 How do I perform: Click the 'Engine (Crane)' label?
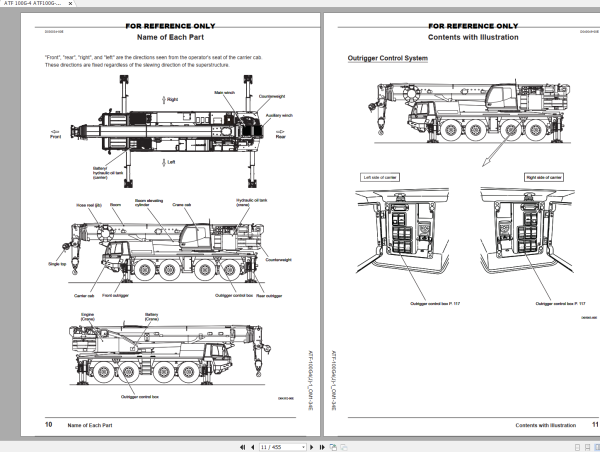coord(88,317)
